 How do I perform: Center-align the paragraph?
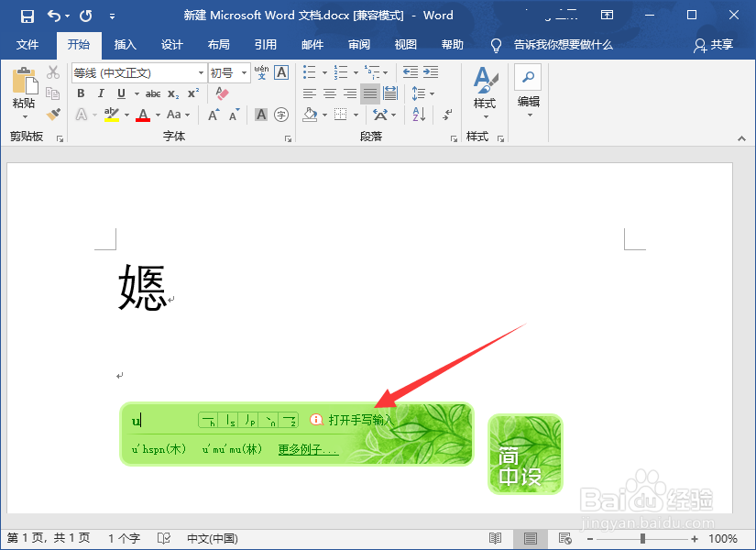(x=329, y=93)
